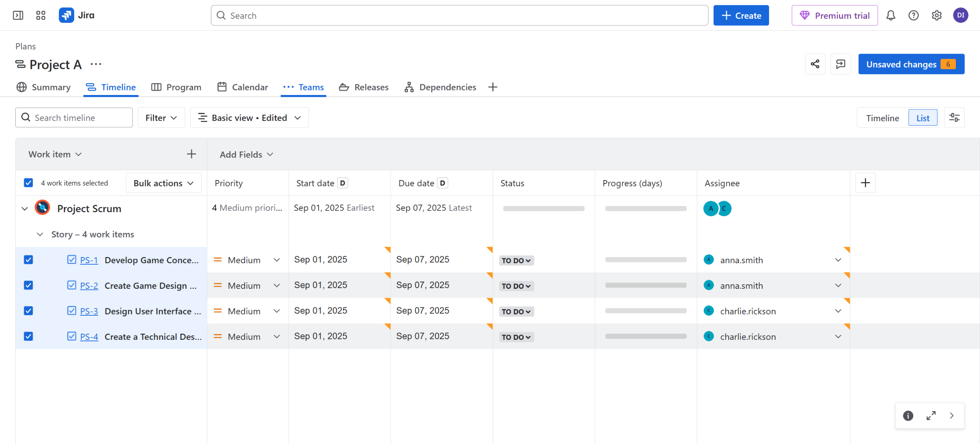Click the plus icon to add column

pyautogui.click(x=865, y=183)
